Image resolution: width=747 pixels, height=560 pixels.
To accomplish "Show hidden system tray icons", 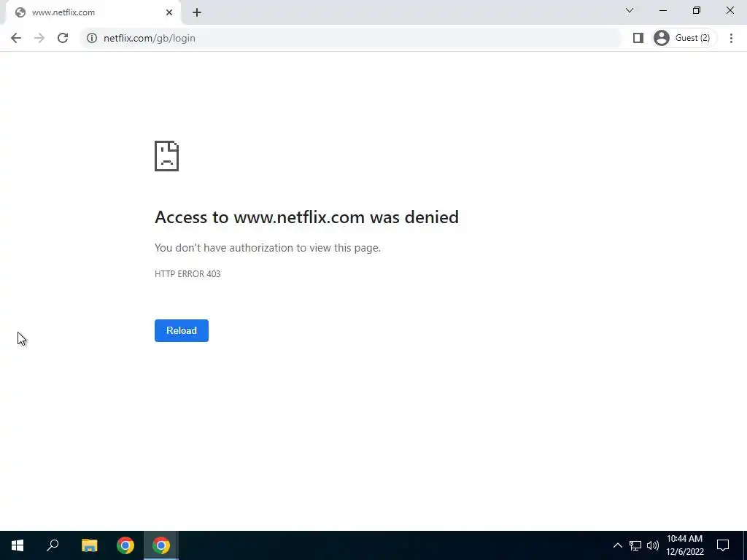I will 617,545.
